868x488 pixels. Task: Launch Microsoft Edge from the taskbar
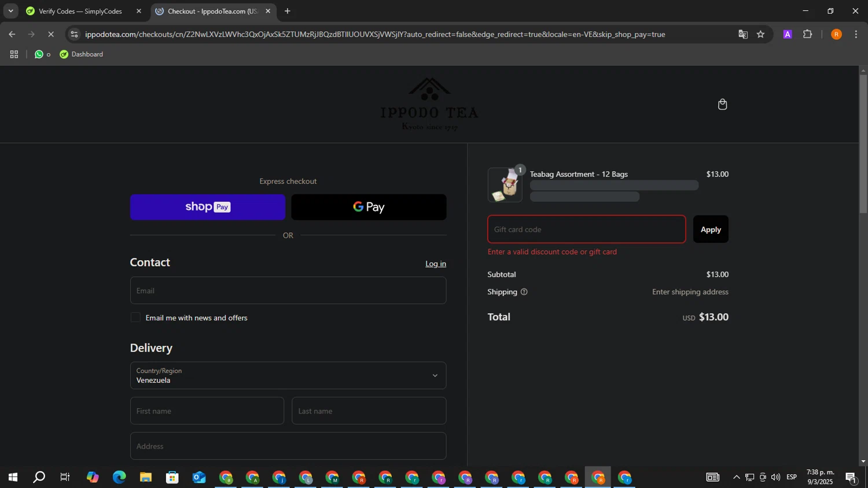[119, 477]
